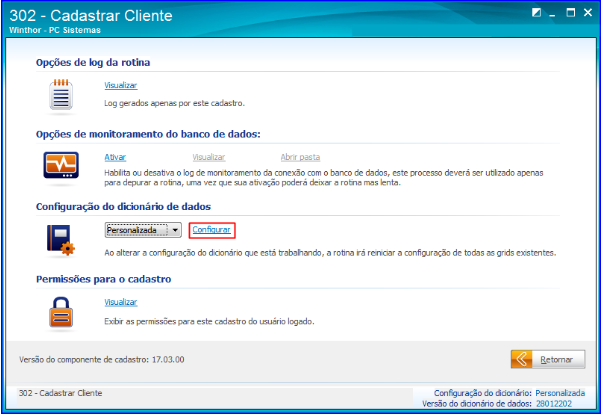Click text Exibir as permissões para este cadastro
The height and width of the screenshot is (416, 603).
pyautogui.click(x=209, y=321)
